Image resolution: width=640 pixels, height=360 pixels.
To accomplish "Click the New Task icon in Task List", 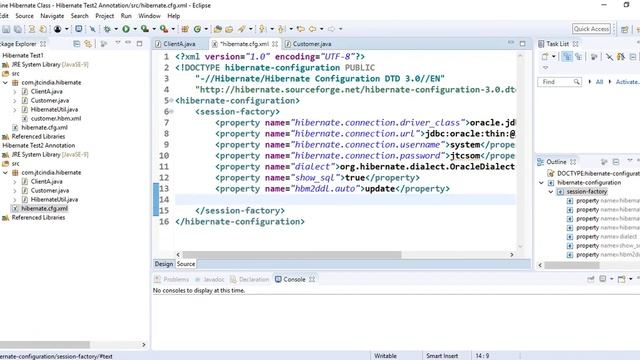I will click(544, 57).
